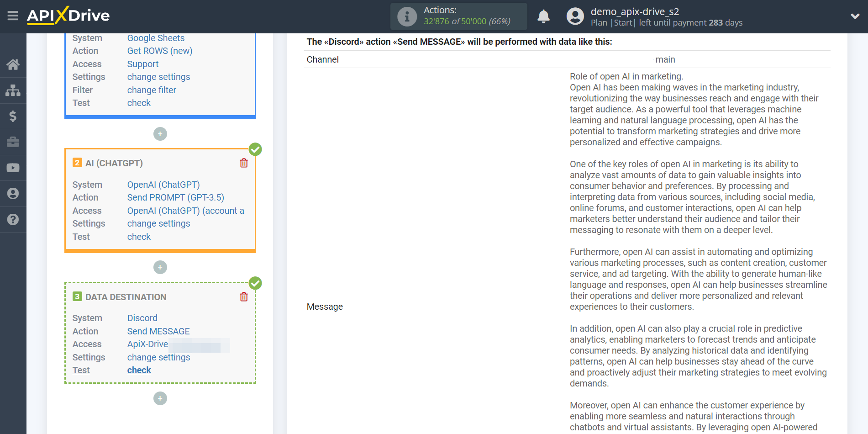Click green checkmark on AI block

tap(255, 149)
